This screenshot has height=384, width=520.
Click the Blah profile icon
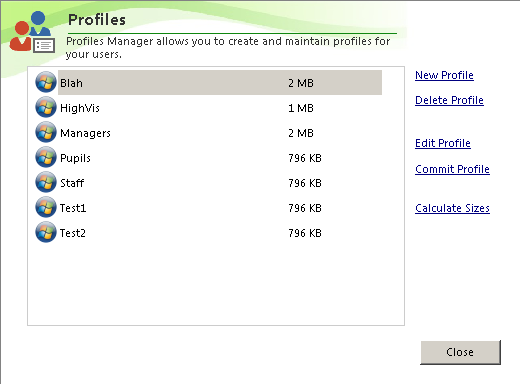[46, 82]
